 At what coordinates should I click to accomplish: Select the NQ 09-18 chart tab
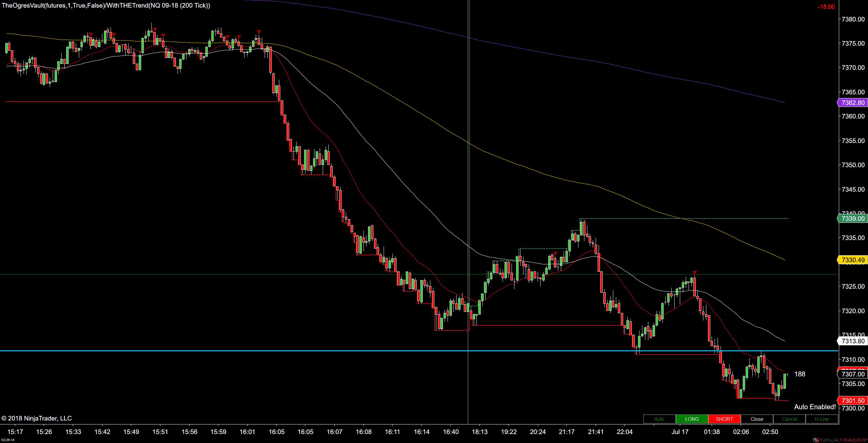[7, 440]
